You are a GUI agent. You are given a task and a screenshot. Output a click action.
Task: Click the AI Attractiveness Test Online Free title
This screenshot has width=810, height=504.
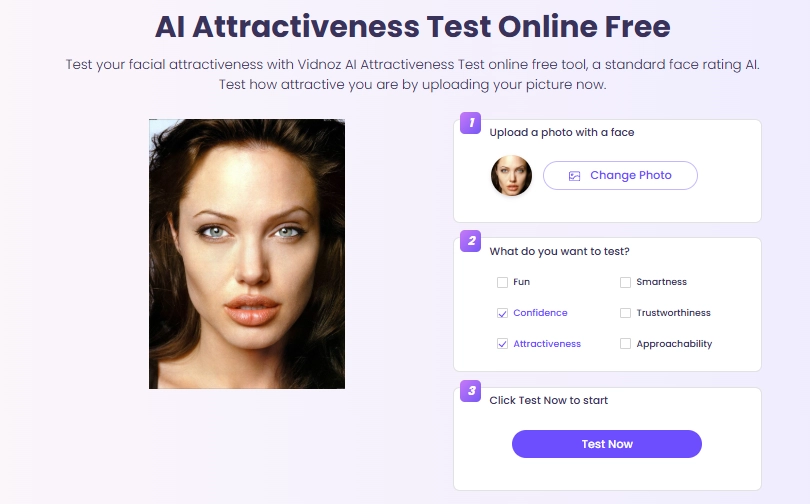tap(413, 26)
